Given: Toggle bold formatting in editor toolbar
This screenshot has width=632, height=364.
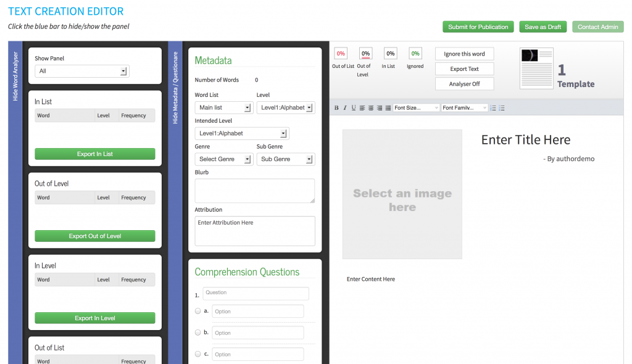Looking at the screenshot, I should coord(336,108).
